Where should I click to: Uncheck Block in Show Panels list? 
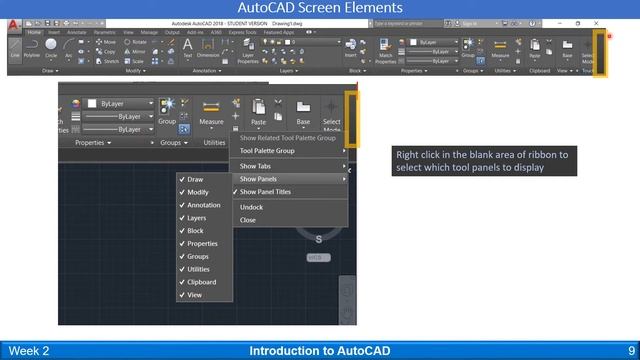pos(204,231)
